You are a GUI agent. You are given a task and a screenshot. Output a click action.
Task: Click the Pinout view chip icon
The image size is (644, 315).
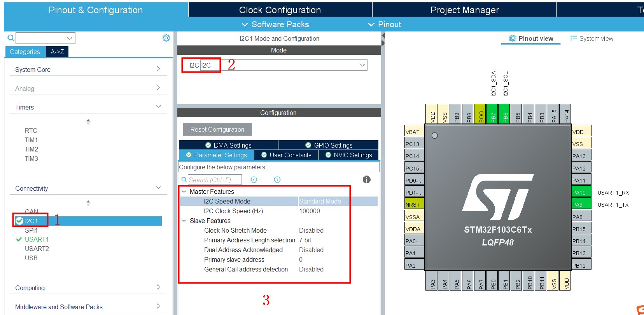[513, 38]
